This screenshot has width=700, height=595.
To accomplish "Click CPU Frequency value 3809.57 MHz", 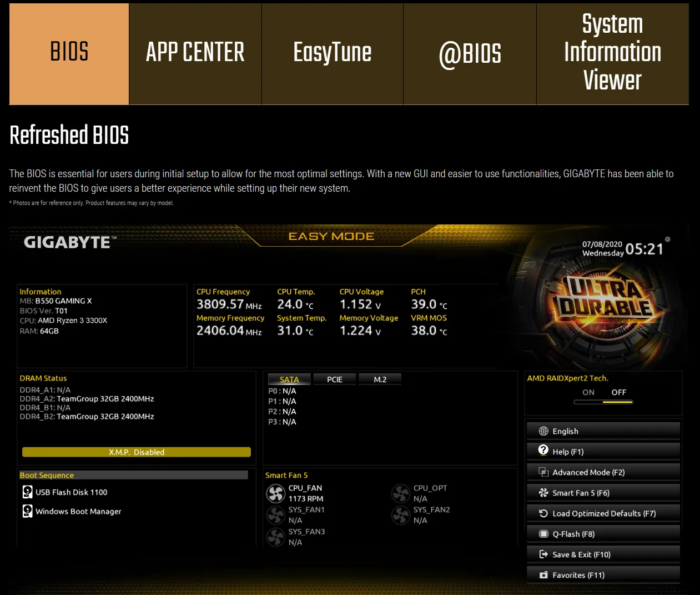I will pyautogui.click(x=229, y=304).
